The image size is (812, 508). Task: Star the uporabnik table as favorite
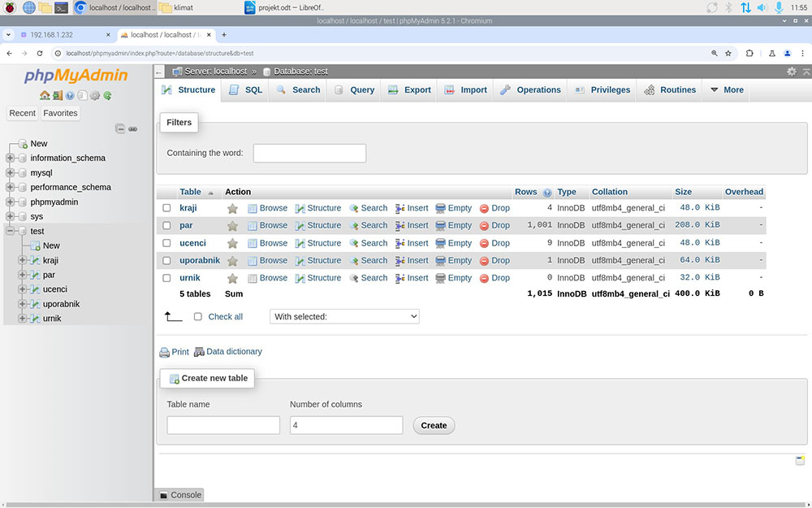pyautogui.click(x=232, y=261)
